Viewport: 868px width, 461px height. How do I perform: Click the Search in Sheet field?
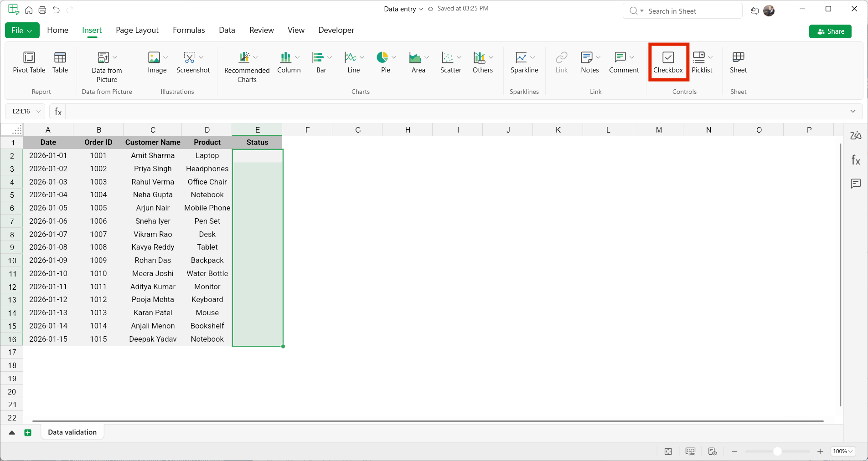pos(682,11)
